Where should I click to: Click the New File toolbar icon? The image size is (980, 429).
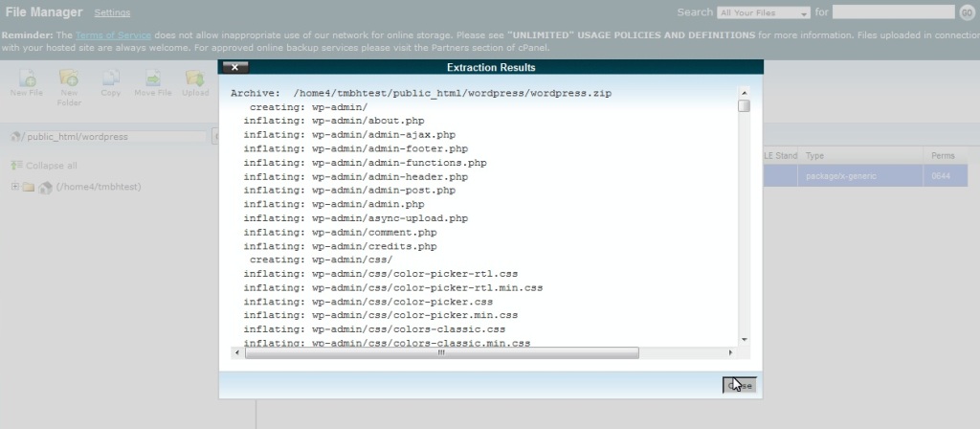click(x=27, y=79)
